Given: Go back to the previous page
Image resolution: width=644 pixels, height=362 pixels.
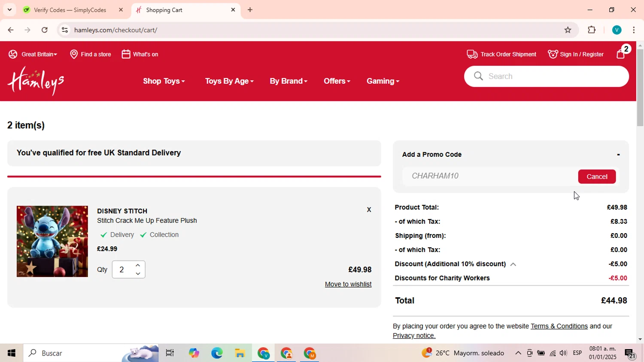Looking at the screenshot, I should click(11, 30).
